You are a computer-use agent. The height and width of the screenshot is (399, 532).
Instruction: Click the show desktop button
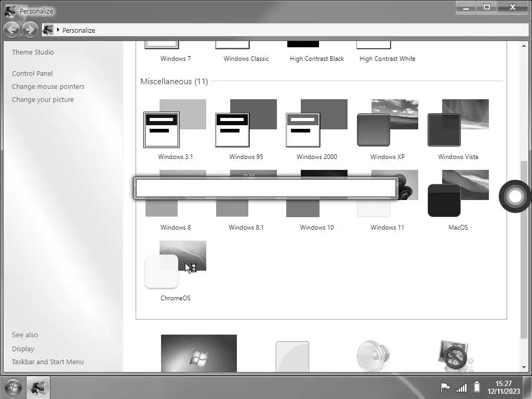(x=528, y=387)
